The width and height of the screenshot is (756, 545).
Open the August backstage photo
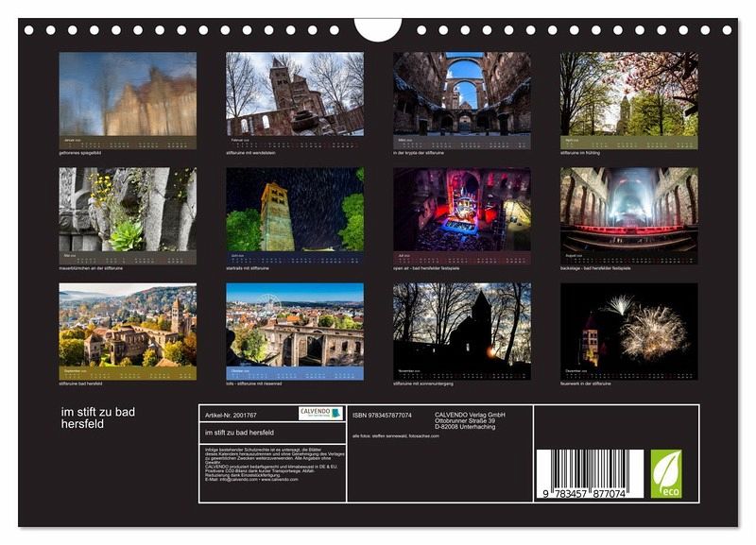(x=628, y=209)
